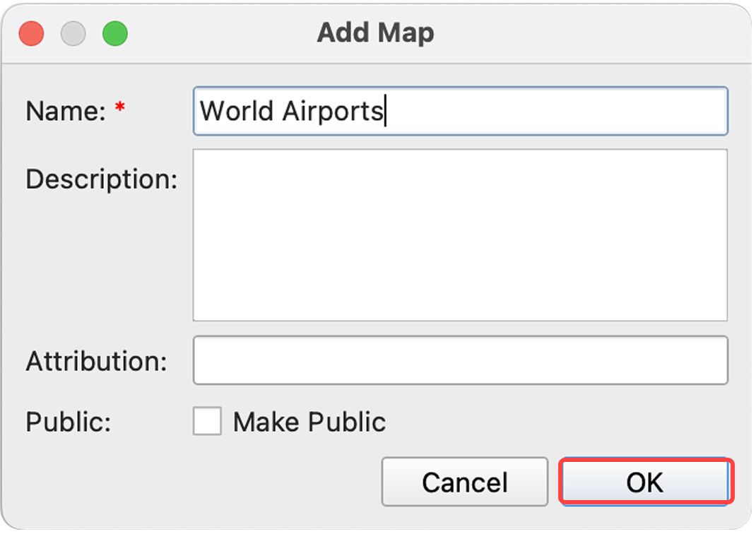The width and height of the screenshot is (756, 534).
Task: Click the "Make Public" checkbox label text
Action: 309,422
